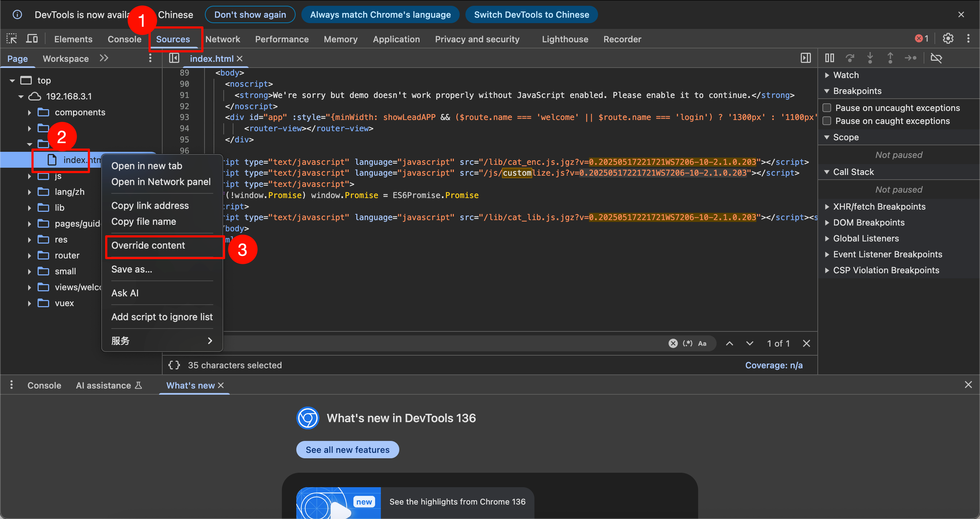This screenshot has width=980, height=519.
Task: Clear the search field with X icon
Action: coord(672,343)
